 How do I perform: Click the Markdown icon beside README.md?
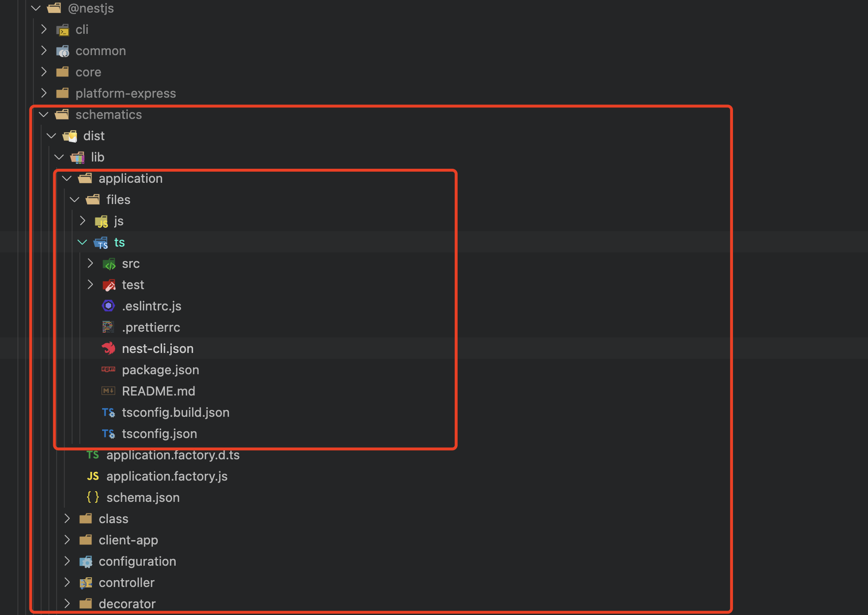pyautogui.click(x=108, y=391)
